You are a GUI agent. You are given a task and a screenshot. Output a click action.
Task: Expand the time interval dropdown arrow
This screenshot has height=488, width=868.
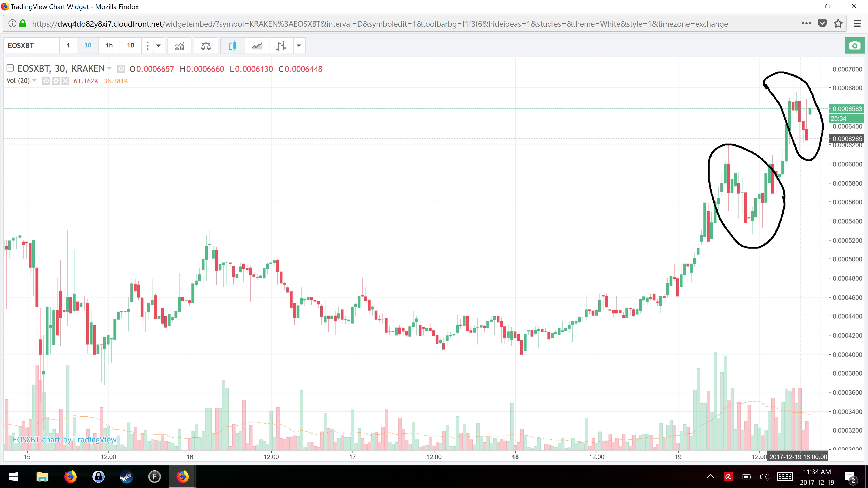click(x=158, y=45)
